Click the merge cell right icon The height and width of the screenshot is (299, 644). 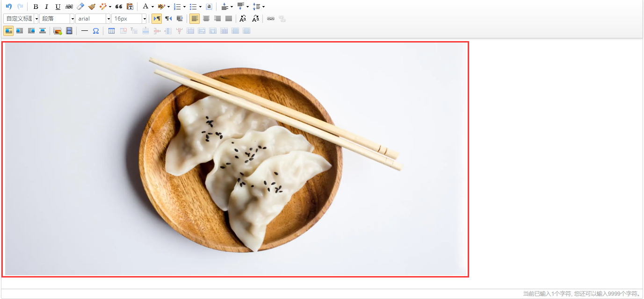coord(202,31)
